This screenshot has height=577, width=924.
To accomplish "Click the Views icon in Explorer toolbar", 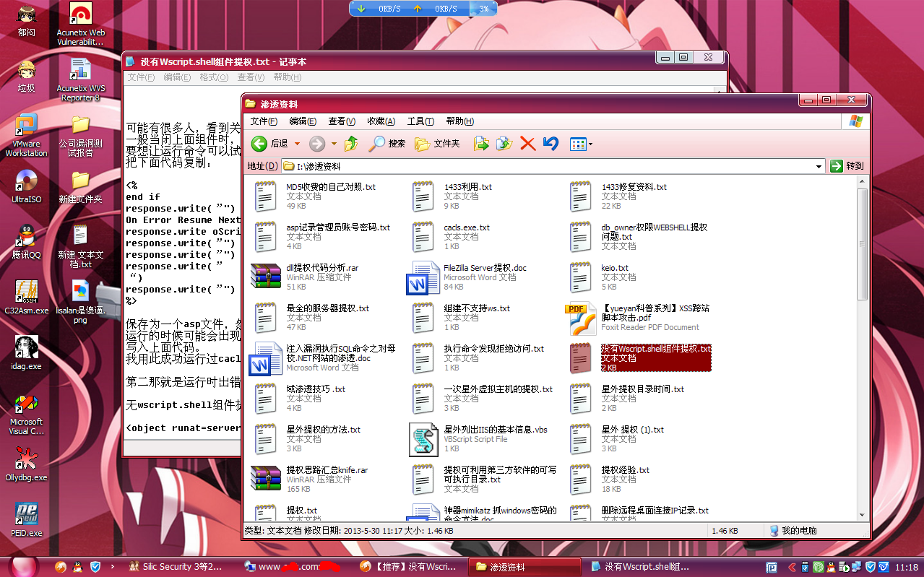I will pos(577,144).
